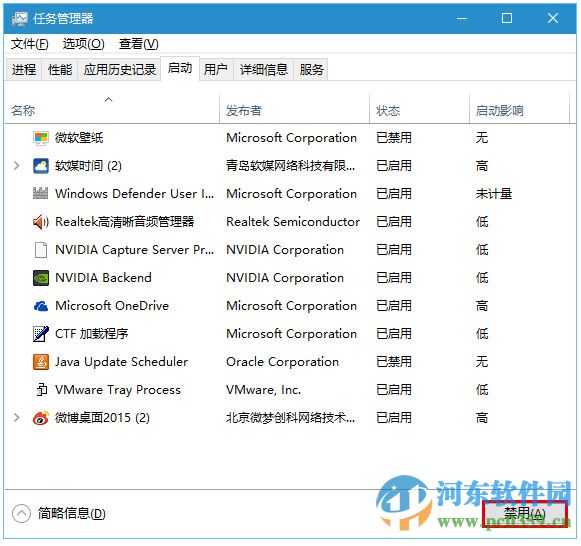Click the 微软壁纸 app icon
Viewport: 581px width, 546px height.
(x=41, y=138)
